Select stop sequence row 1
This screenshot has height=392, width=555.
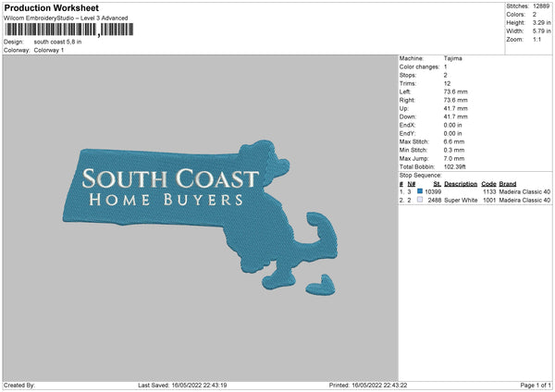tap(475, 191)
